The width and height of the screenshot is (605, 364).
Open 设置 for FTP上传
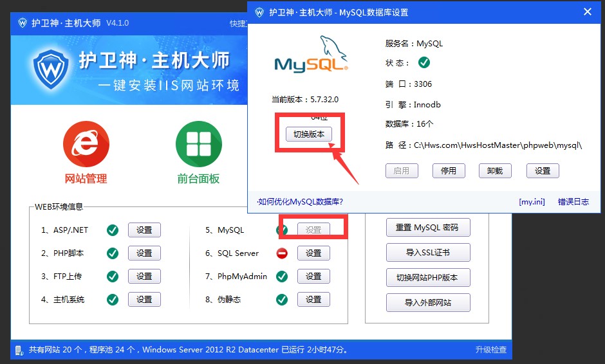[x=144, y=277]
